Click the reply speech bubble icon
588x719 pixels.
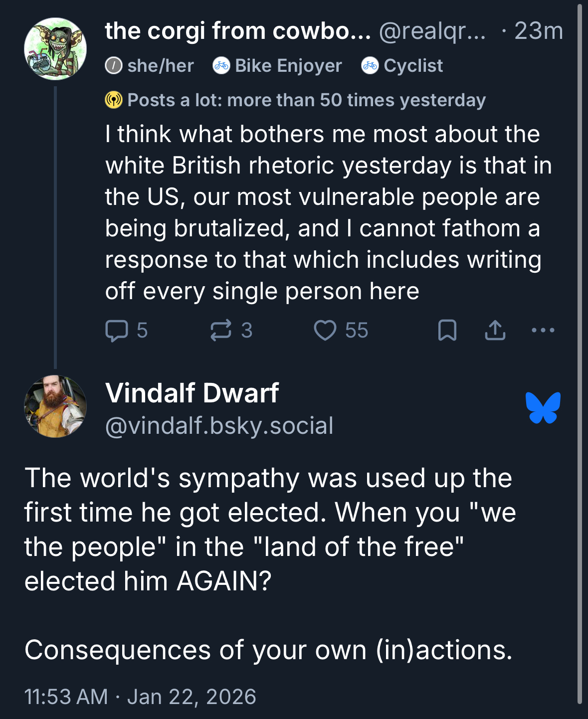117,331
